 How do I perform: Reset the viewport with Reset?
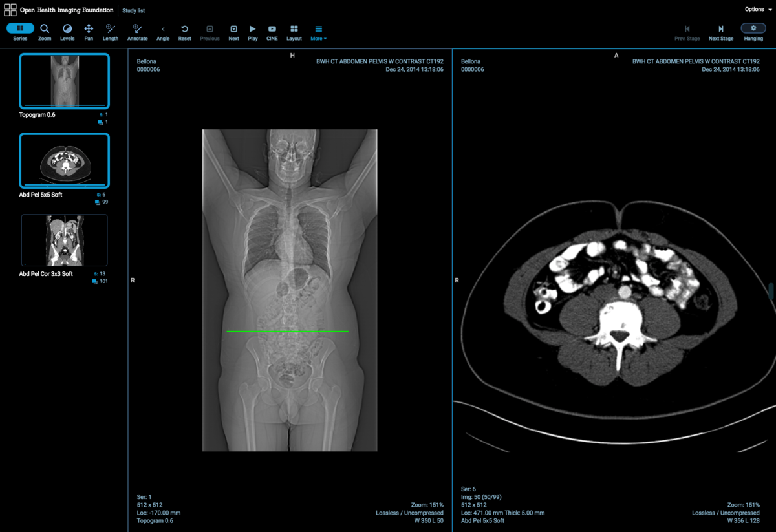click(185, 30)
